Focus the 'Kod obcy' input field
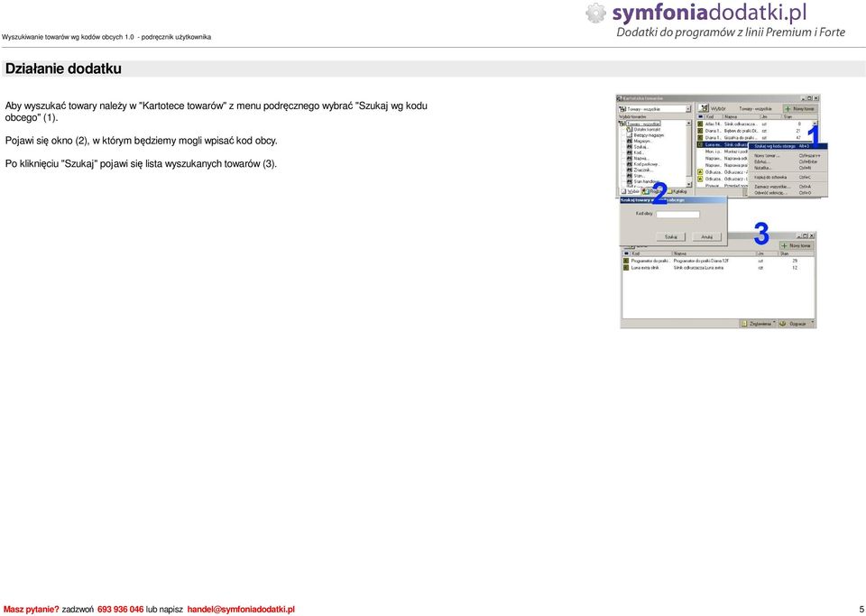This screenshot has width=866, height=616. [x=677, y=214]
